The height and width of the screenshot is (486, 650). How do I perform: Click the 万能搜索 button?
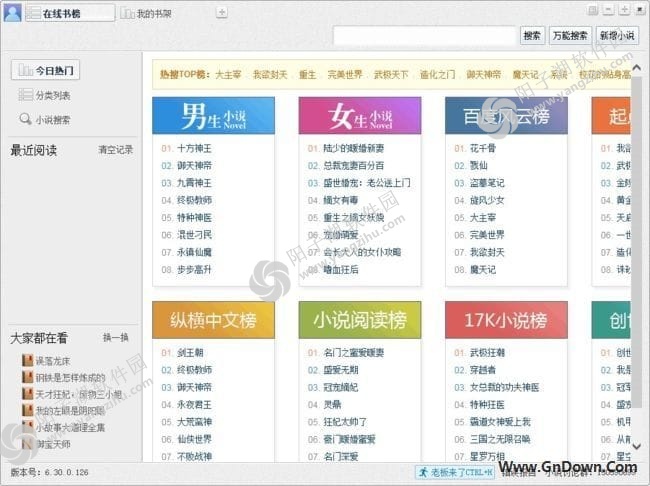tap(570, 36)
